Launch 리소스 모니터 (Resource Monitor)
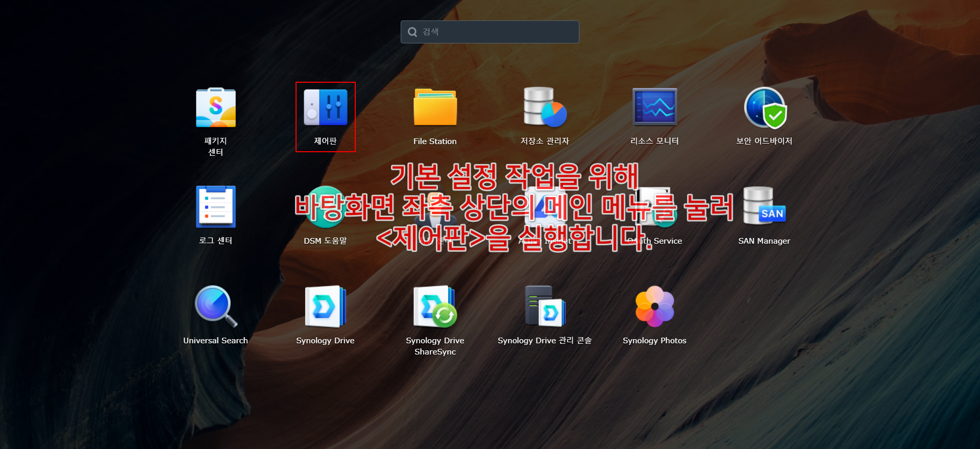This screenshot has width=980, height=449. 655,107
